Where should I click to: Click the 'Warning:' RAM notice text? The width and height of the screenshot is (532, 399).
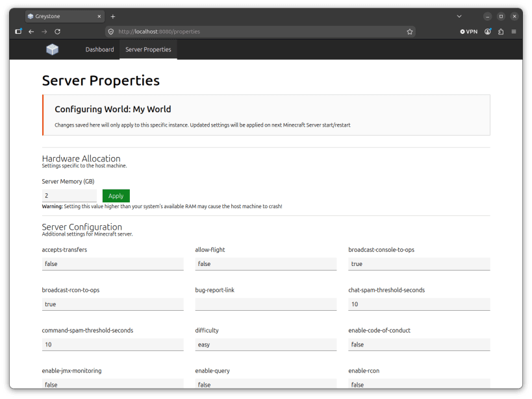(162, 206)
